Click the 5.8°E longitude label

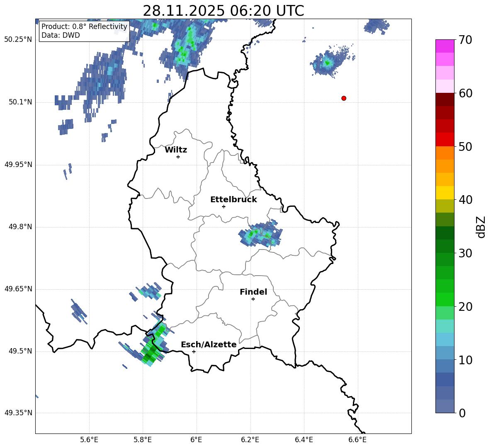pyautogui.click(x=143, y=440)
